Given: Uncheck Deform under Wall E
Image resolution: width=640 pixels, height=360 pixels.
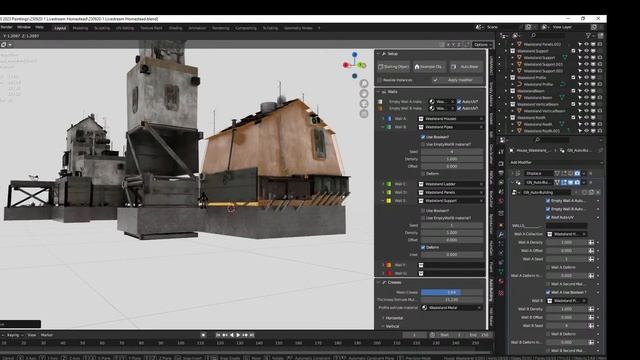Looking at the screenshot, I should point(423,247).
